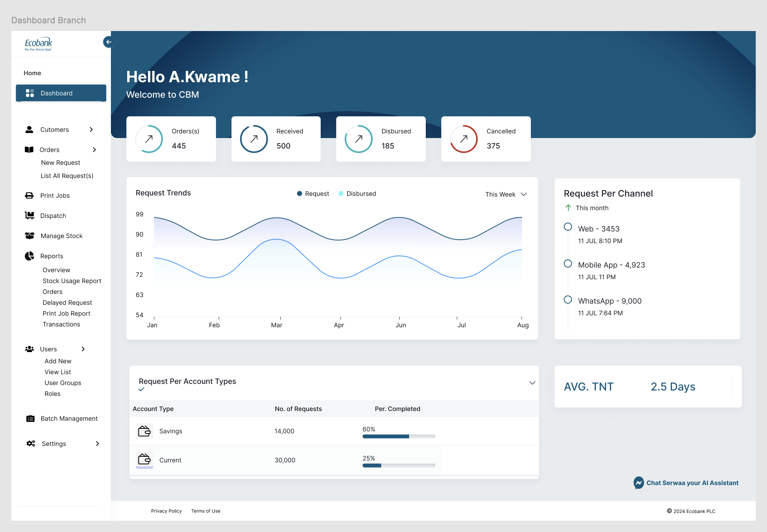Image resolution: width=767 pixels, height=532 pixels.
Task: Open the Serwaa chat messenger icon
Action: pos(638,483)
